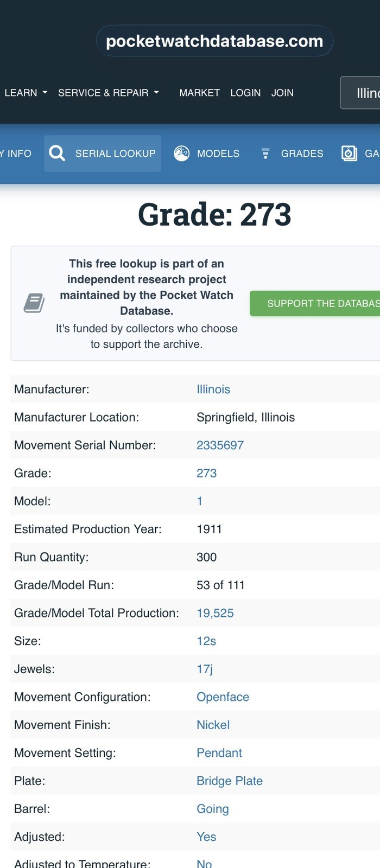The height and width of the screenshot is (868, 380).
Task: Open the Adjusted Yes link
Action: point(206,837)
